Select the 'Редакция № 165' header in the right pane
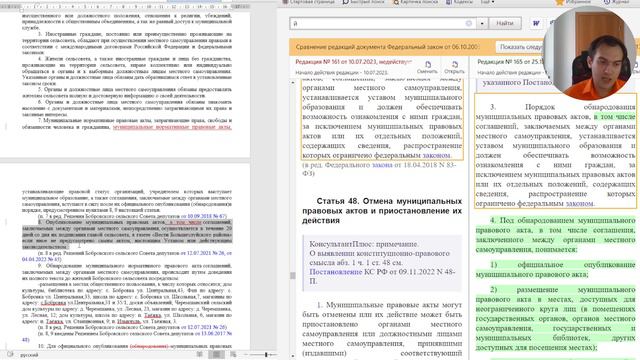This screenshot has width=640, height=360. 511,62
